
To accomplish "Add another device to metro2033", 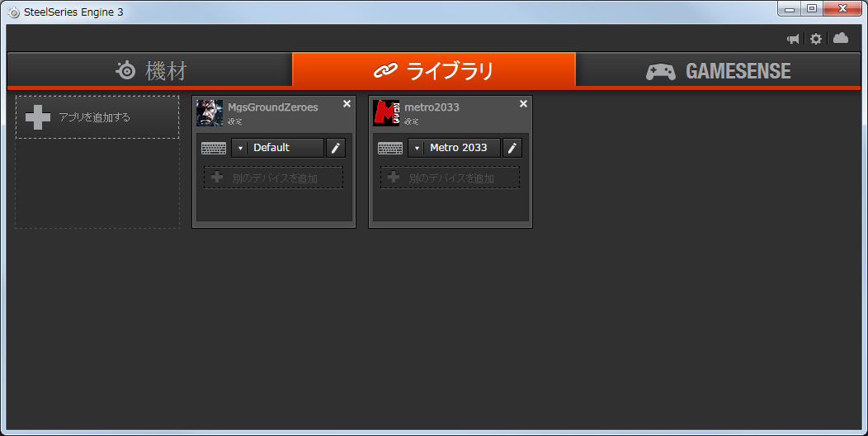I will (450, 178).
